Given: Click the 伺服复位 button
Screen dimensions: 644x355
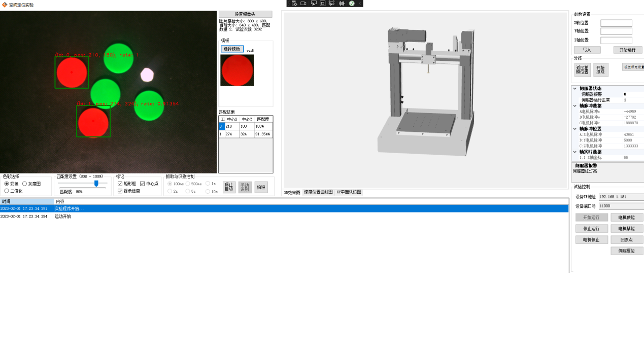Looking at the screenshot, I should (x=627, y=251).
